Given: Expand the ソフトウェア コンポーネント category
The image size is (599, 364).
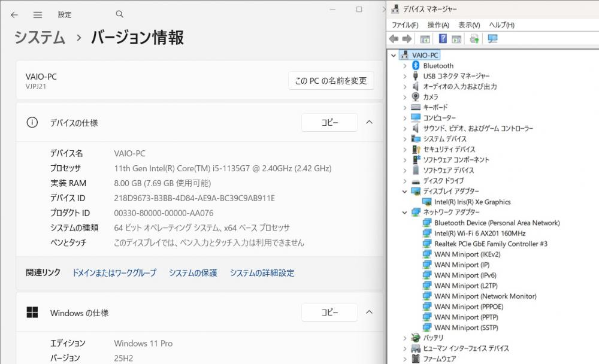Looking at the screenshot, I should click(x=405, y=160).
